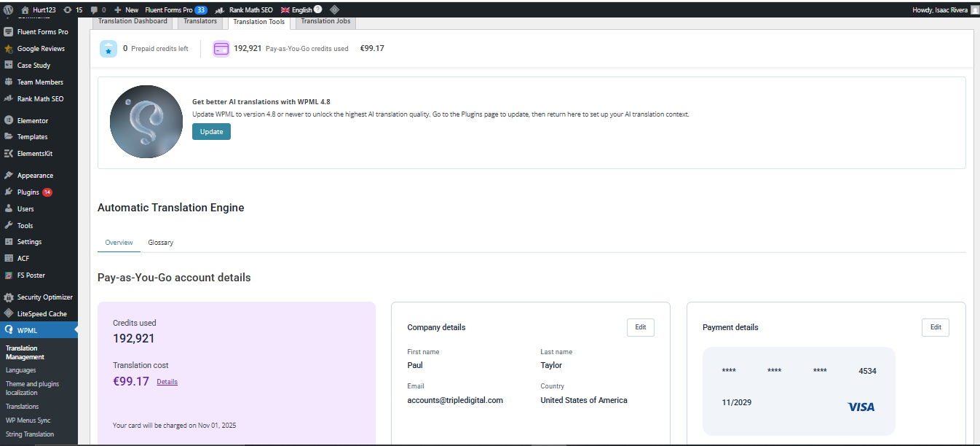This screenshot has height=446, width=980.
Task: Click the Pay-as-You-Go credit card icon
Action: pyautogui.click(x=221, y=49)
